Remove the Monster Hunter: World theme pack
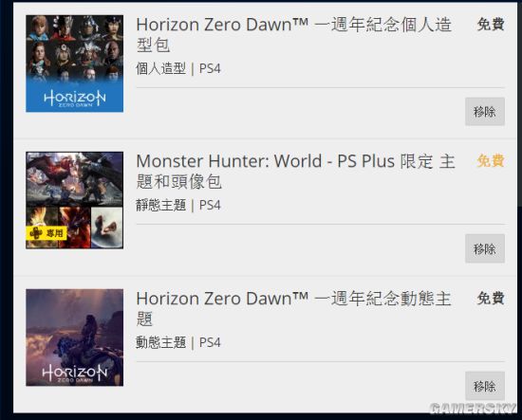The width and height of the screenshot is (522, 420). pyautogui.click(x=485, y=248)
